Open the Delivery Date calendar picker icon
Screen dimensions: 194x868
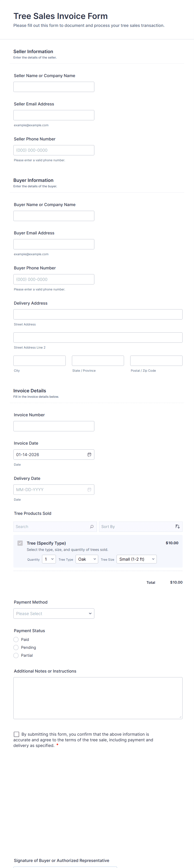pyautogui.click(x=89, y=490)
